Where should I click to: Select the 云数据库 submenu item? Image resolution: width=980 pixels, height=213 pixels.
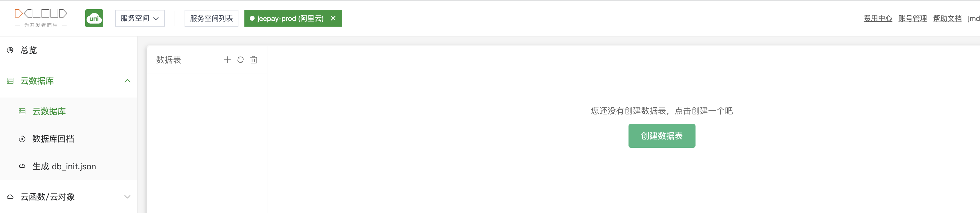(x=49, y=112)
